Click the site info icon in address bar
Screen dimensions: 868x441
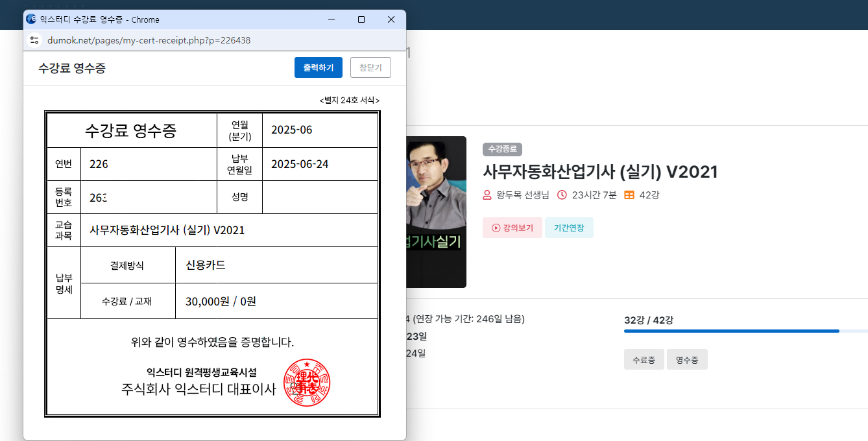pos(35,40)
